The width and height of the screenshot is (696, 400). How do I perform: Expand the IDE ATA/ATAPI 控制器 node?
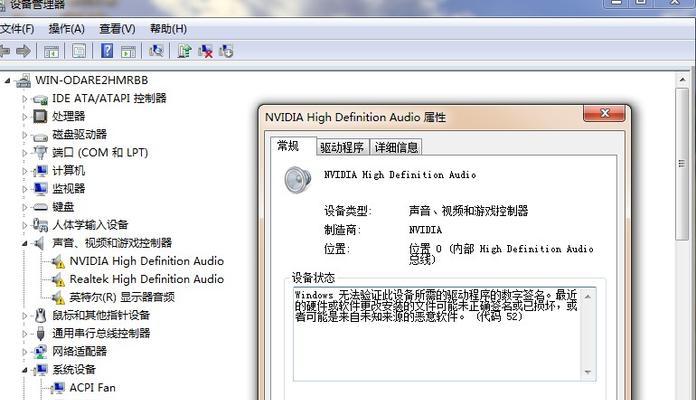tap(25, 99)
